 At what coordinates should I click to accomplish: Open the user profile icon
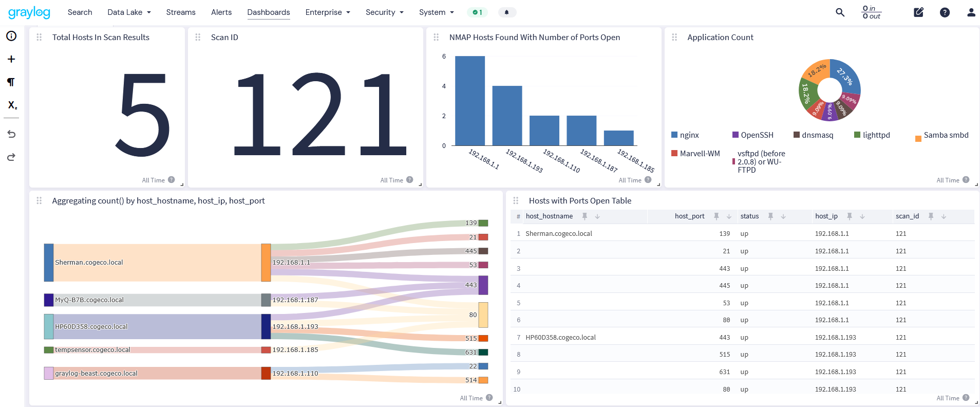[x=971, y=12]
